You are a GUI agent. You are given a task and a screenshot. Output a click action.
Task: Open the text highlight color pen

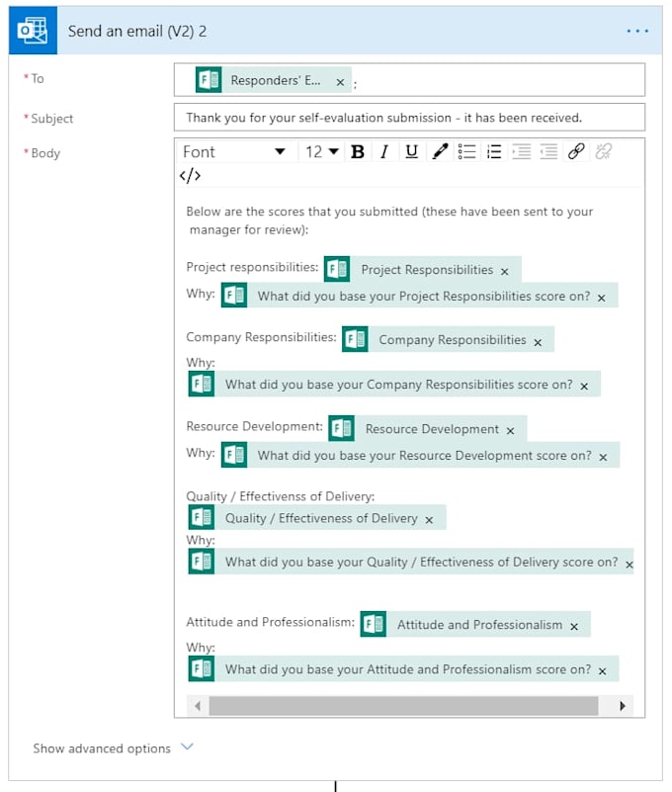(x=440, y=151)
